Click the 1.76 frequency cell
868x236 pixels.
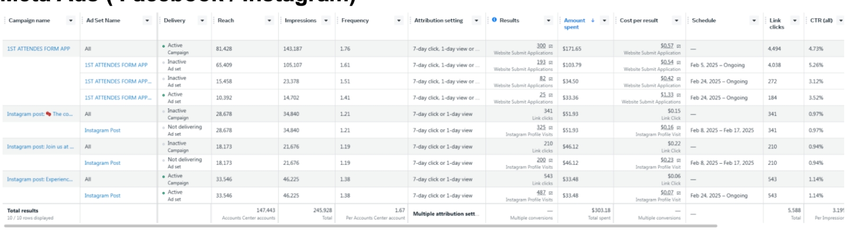pyautogui.click(x=345, y=49)
